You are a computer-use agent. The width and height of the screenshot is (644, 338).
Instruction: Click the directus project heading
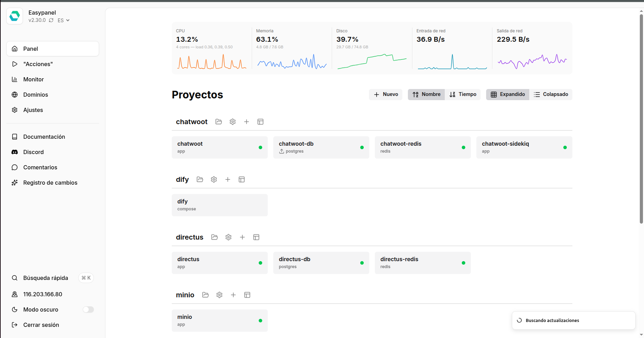pyautogui.click(x=190, y=237)
